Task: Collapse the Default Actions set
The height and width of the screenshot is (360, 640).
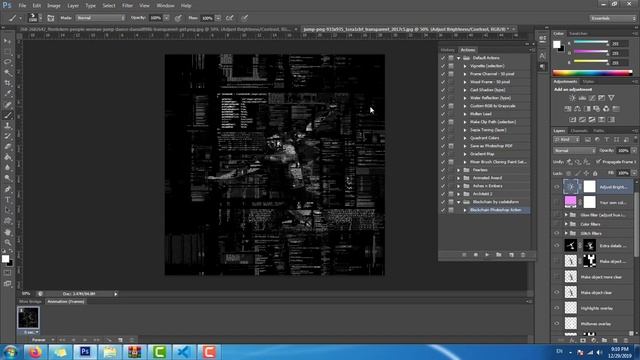Action: 458,58
